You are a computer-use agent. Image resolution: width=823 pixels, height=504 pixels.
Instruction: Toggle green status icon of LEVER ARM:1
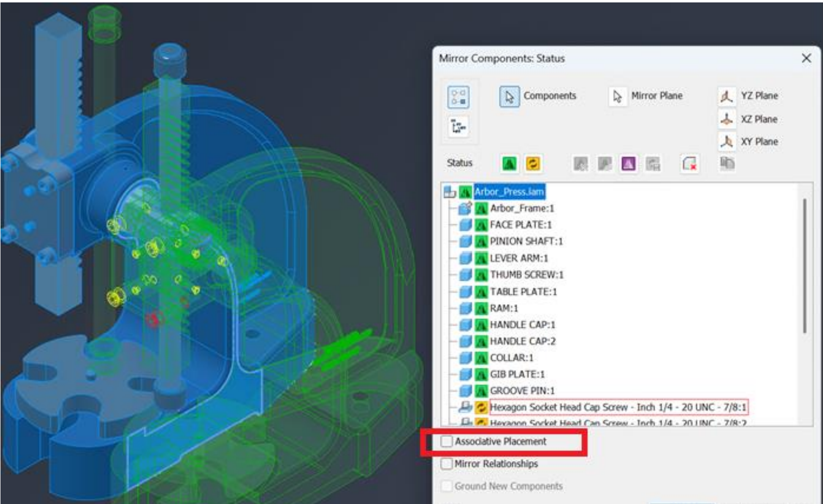coord(481,258)
